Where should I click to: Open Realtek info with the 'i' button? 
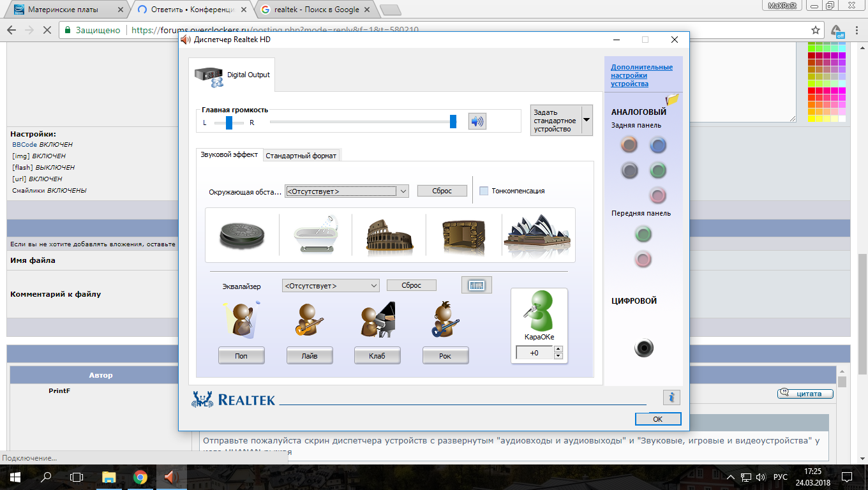coord(671,397)
